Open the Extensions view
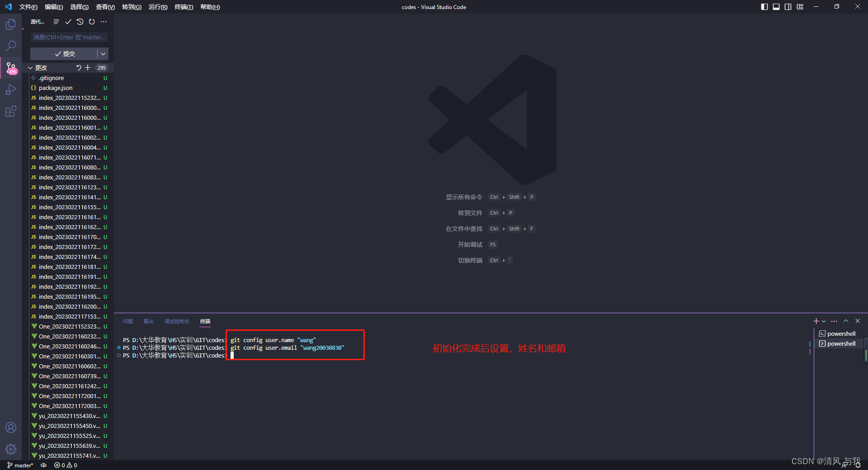 click(11, 111)
